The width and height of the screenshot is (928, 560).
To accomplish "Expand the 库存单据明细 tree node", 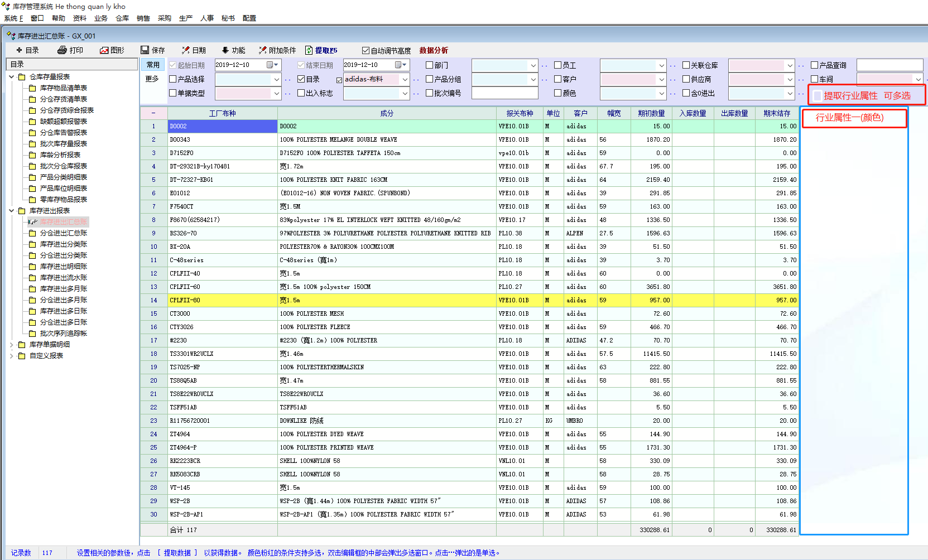I will coord(12,345).
